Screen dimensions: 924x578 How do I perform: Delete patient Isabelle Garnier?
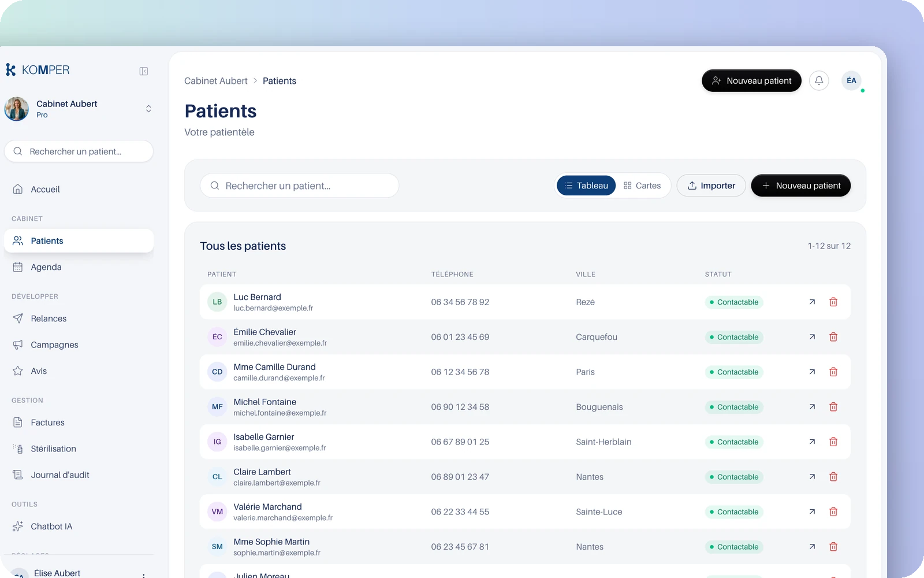pos(833,442)
